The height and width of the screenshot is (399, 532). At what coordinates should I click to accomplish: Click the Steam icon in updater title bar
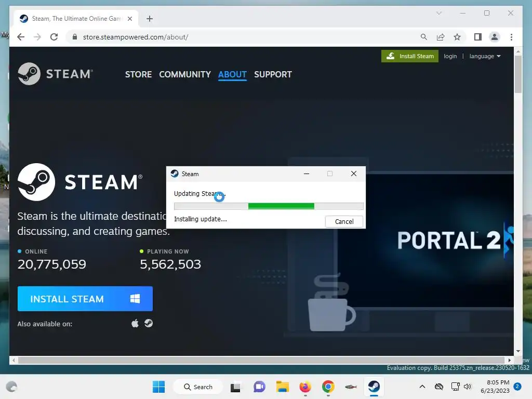pos(175,174)
